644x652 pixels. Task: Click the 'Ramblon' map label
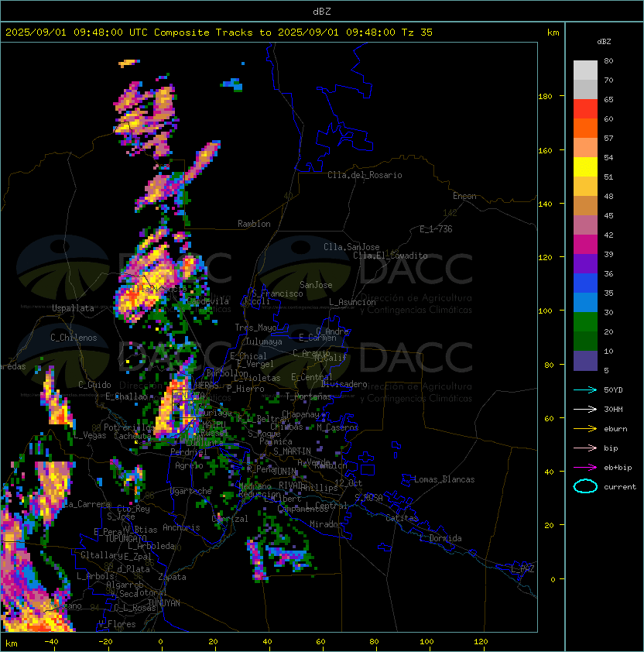coord(254,224)
